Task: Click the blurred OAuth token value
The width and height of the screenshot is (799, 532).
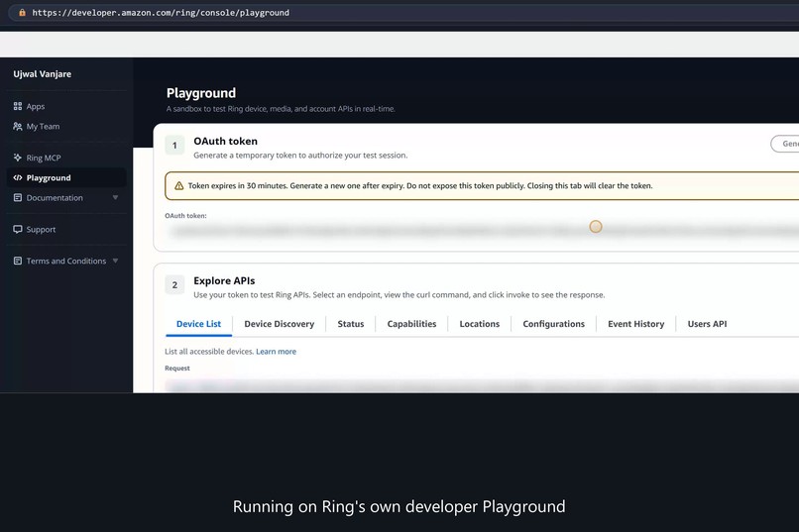Action: click(x=484, y=231)
